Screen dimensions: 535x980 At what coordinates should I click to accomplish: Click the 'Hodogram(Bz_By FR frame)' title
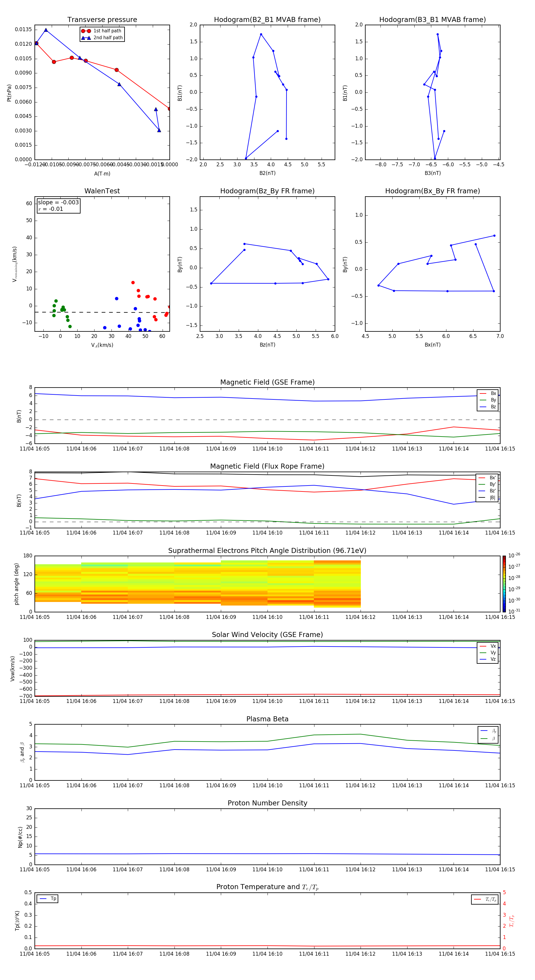(x=267, y=191)
